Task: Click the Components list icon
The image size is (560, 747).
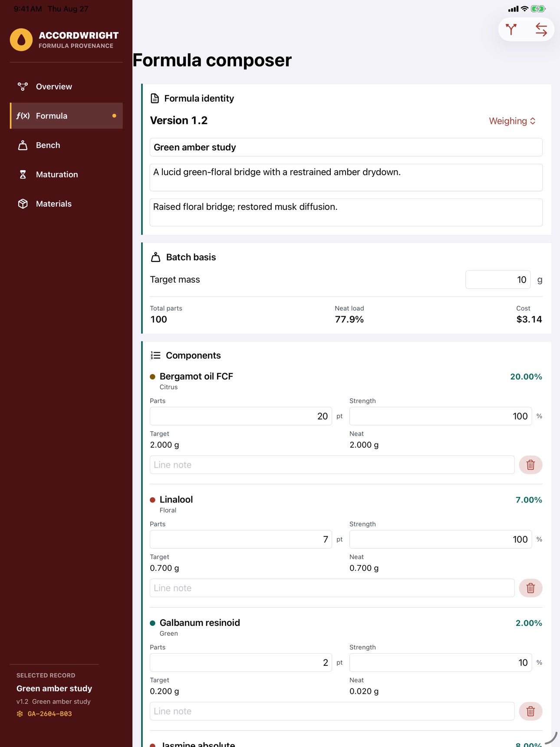Action: (x=155, y=355)
